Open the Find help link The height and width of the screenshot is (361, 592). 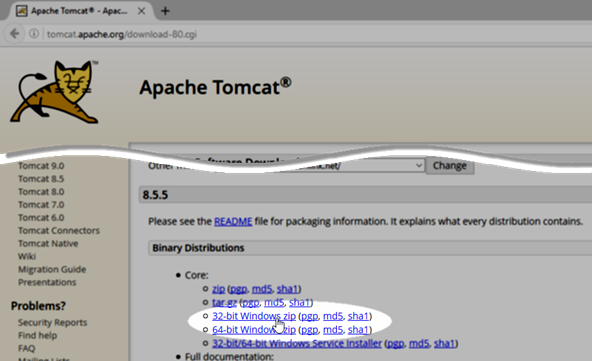[37, 335]
